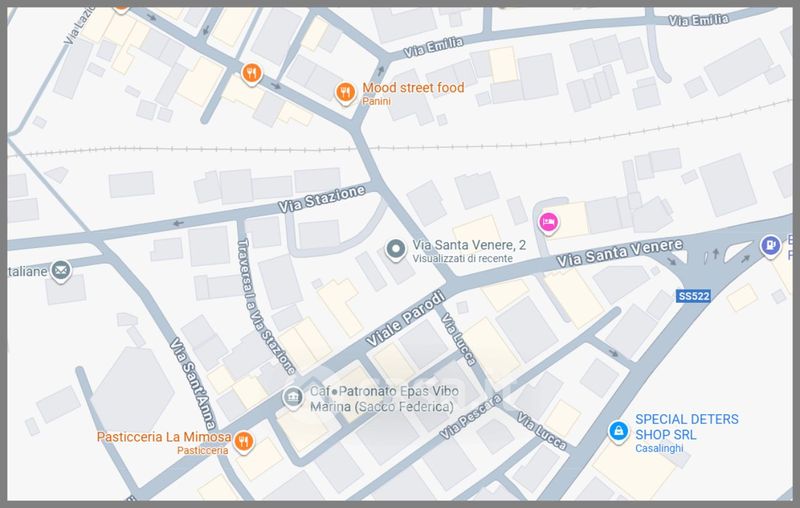The height and width of the screenshot is (508, 800).
Task: Open the post office envelope marker
Action: click(x=61, y=270)
